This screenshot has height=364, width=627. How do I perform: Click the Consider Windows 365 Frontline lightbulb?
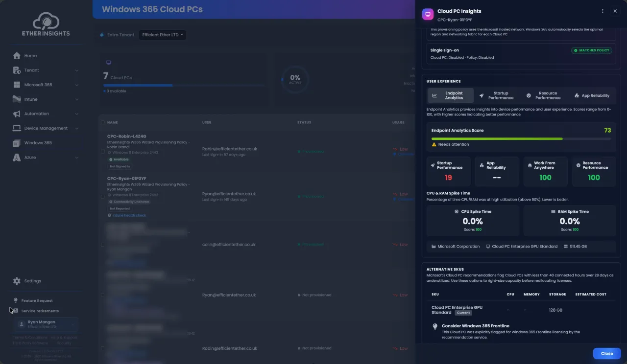point(434,326)
